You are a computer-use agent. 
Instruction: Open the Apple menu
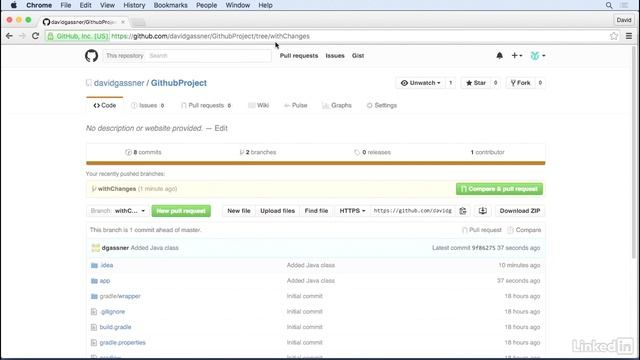coord(13,5)
